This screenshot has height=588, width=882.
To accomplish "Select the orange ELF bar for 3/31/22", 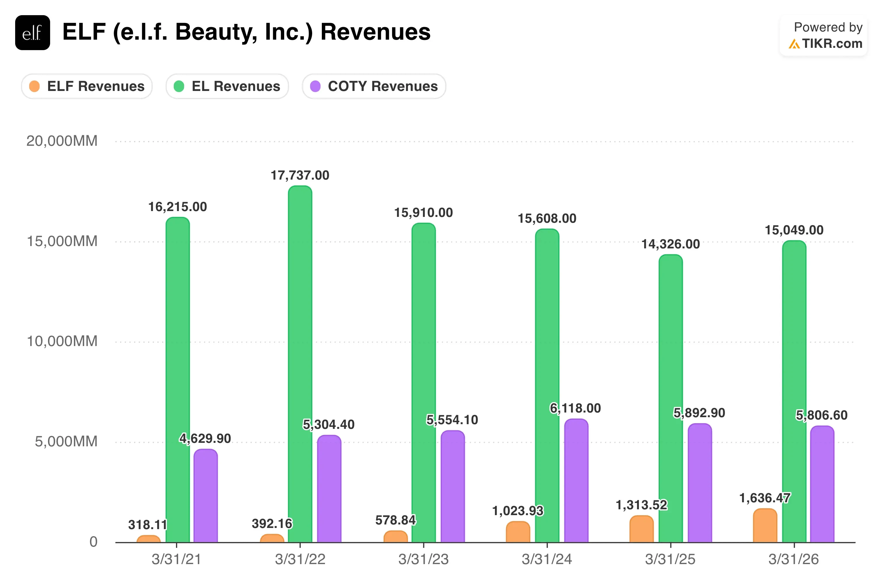I will 272,538.
